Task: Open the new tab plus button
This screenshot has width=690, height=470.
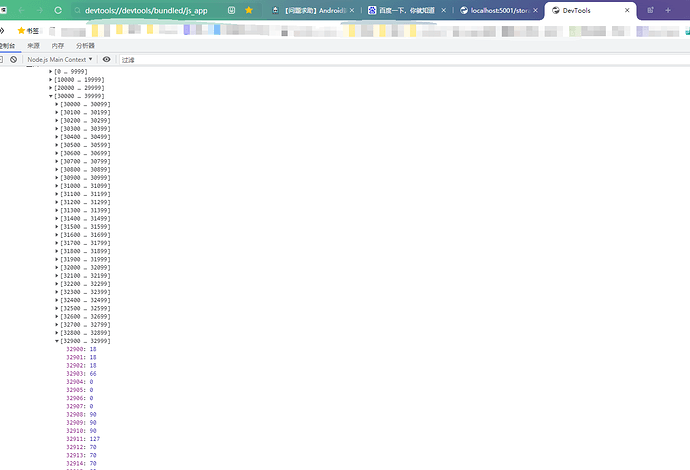Action: 668,10
